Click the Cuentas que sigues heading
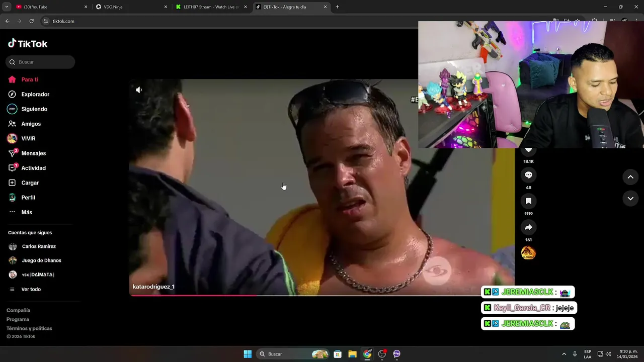This screenshot has height=362, width=644. pyautogui.click(x=30, y=233)
